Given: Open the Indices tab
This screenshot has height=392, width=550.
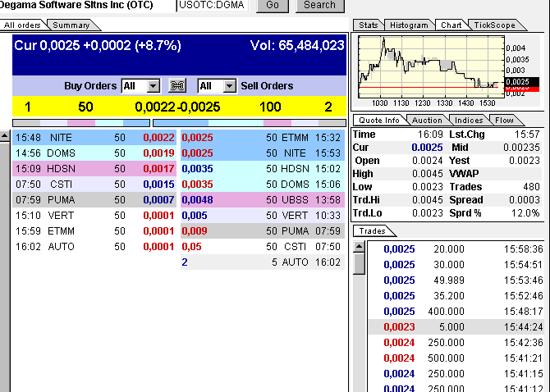Looking at the screenshot, I should [x=469, y=121].
